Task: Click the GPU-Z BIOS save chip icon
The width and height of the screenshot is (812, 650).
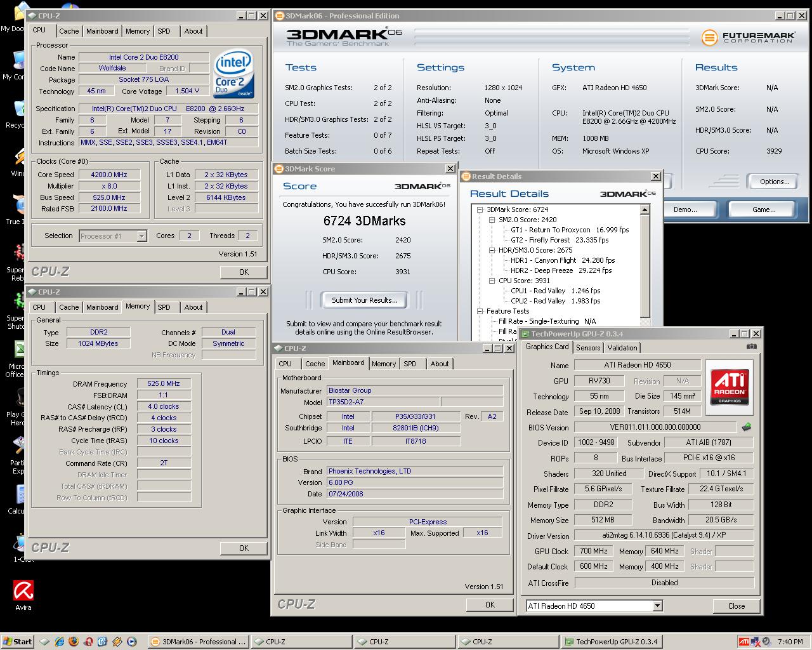Action: pos(747,427)
